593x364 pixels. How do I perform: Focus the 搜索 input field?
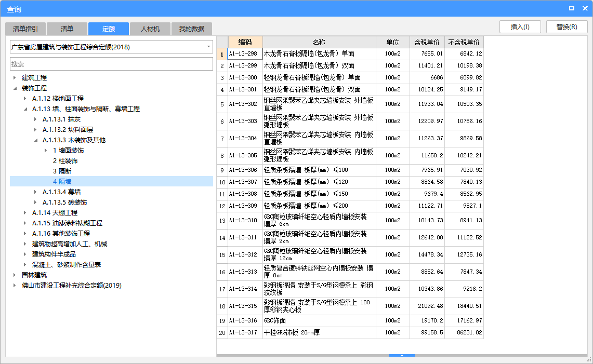(111, 64)
